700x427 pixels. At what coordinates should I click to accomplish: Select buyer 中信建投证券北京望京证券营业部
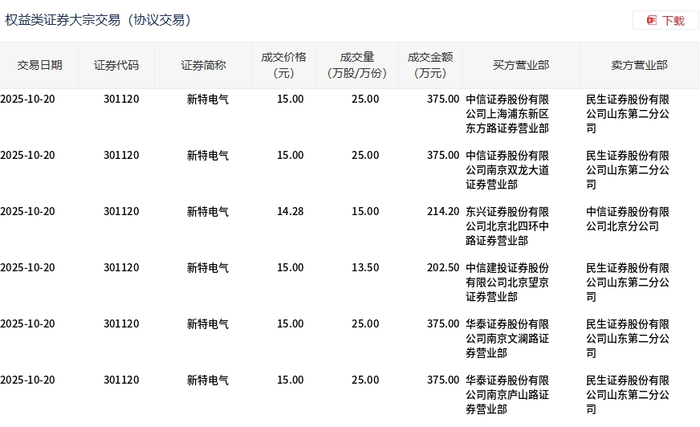pos(507,283)
